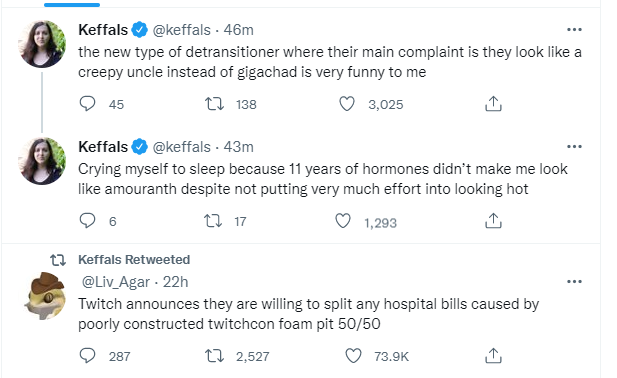Reply to the amouranth tweet
Screen dimensions: 617x378
87,221
